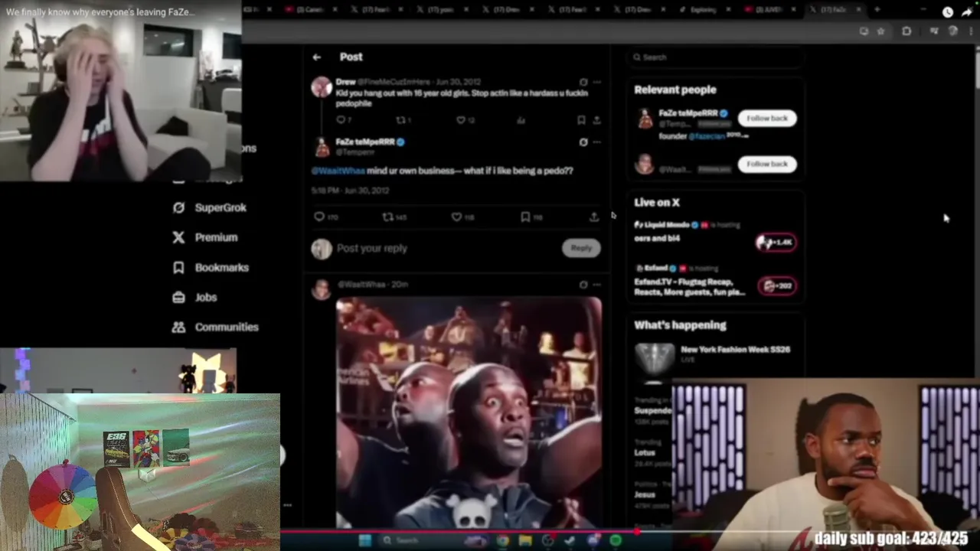Click the Bookmarks ribbon icon in sidebar

178,267
